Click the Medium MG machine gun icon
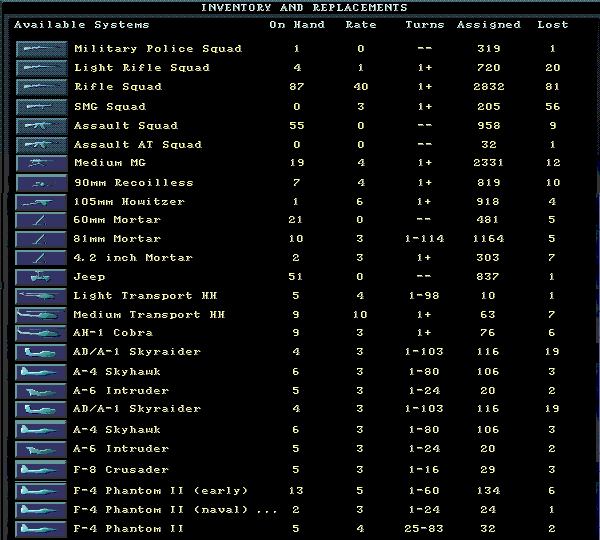Viewport: 600px width, 540px height. [41, 163]
